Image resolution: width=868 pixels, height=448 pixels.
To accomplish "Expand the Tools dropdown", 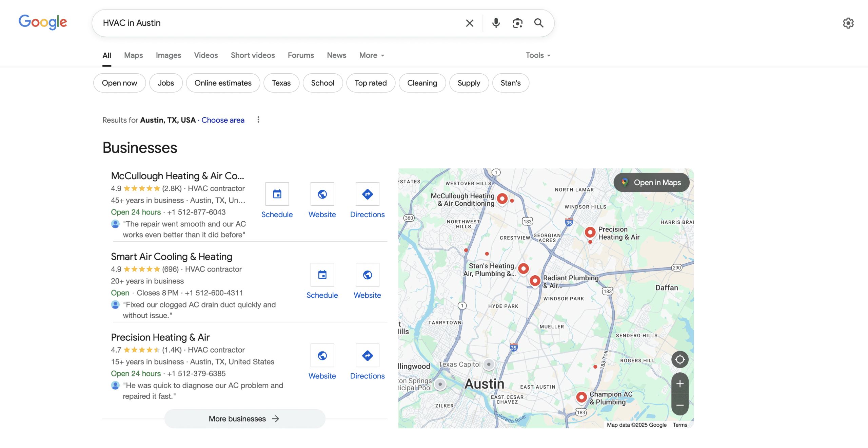I will tap(538, 55).
